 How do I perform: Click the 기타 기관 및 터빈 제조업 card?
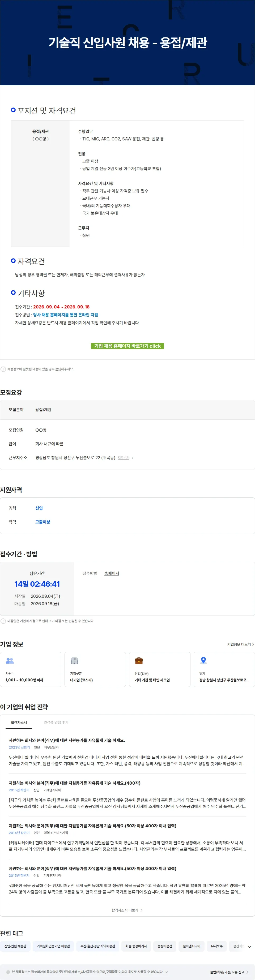(159, 669)
